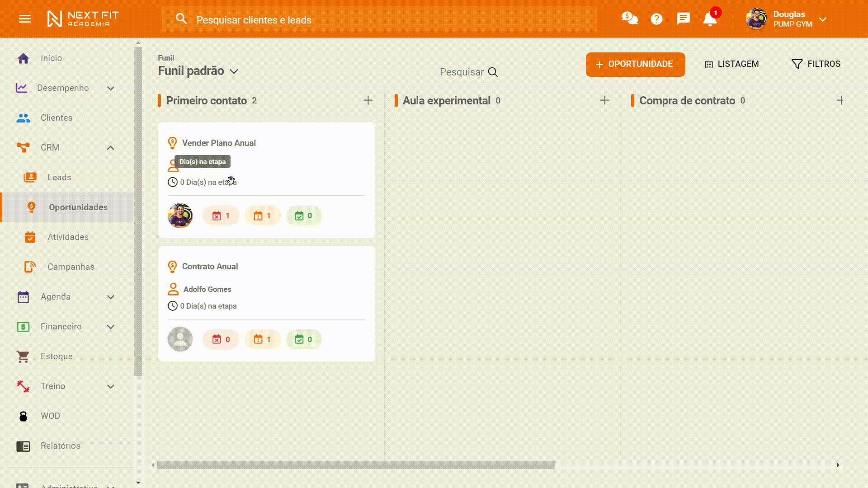Click the Pesquisar clientes e leads field
Image resolution: width=868 pixels, height=488 pixels.
(380, 20)
